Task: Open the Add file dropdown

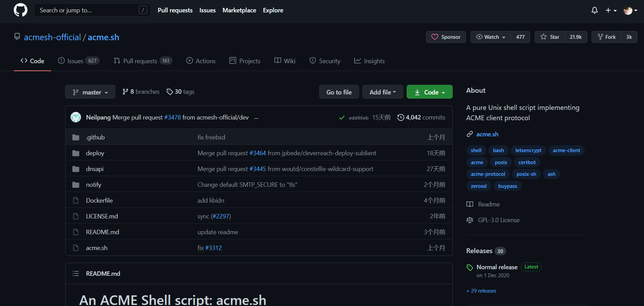Action: (x=383, y=92)
